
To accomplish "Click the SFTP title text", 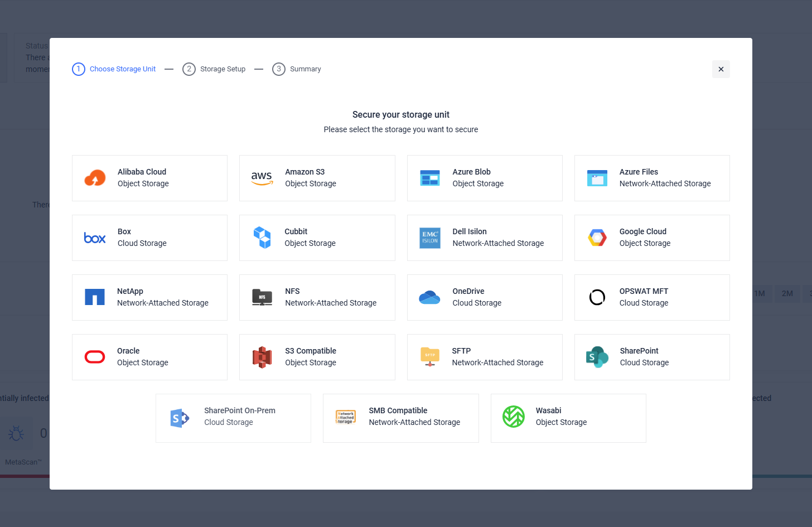I will [x=461, y=351].
